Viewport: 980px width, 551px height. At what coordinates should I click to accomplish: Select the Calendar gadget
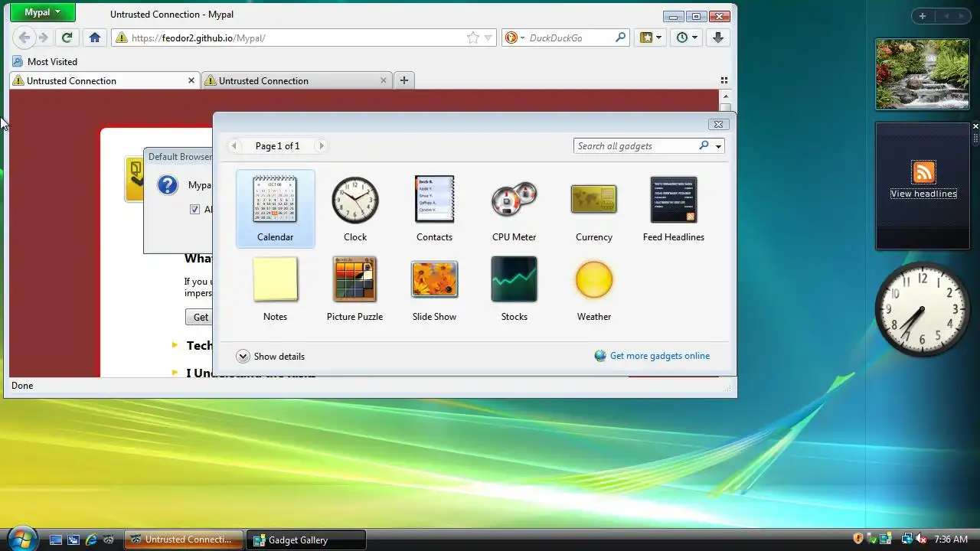pyautogui.click(x=275, y=209)
